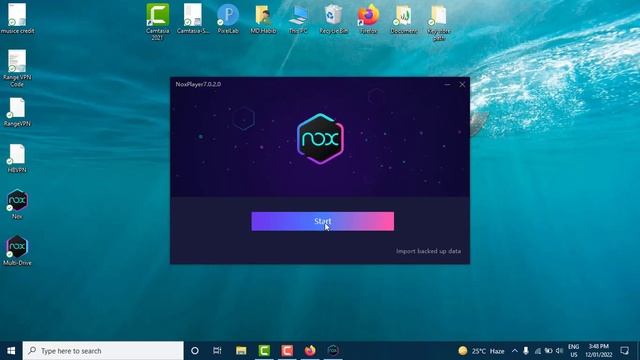Minimize the NoxPlayer installer window
The width and height of the screenshot is (640, 360).
(x=447, y=84)
